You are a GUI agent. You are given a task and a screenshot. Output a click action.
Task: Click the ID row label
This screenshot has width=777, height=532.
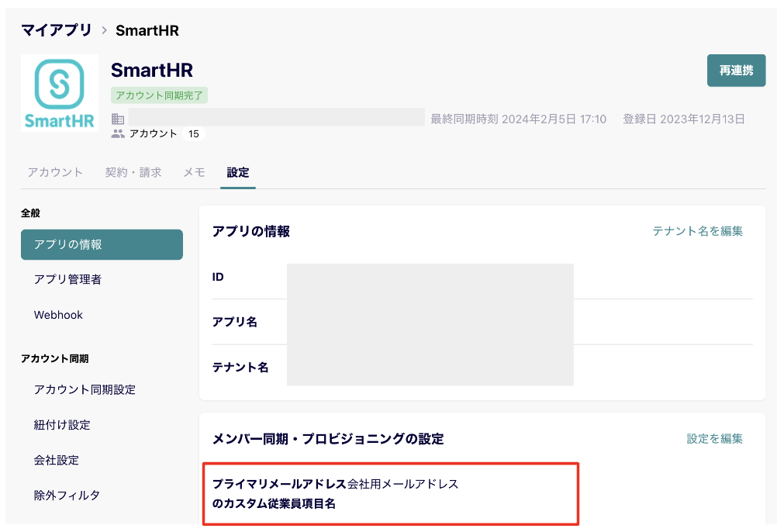tap(218, 277)
